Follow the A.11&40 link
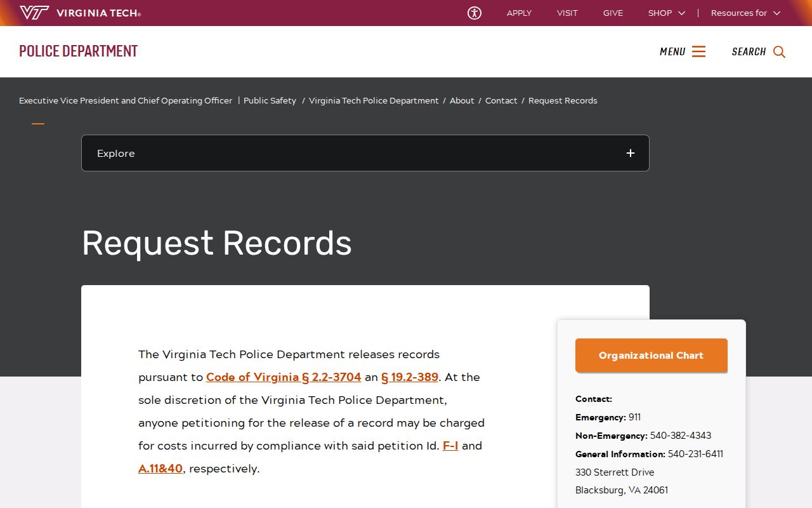The height and width of the screenshot is (508, 812). tap(160, 468)
